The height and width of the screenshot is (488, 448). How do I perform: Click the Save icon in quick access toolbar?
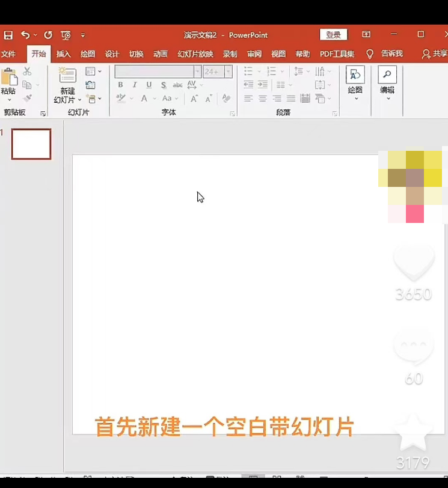coord(8,35)
